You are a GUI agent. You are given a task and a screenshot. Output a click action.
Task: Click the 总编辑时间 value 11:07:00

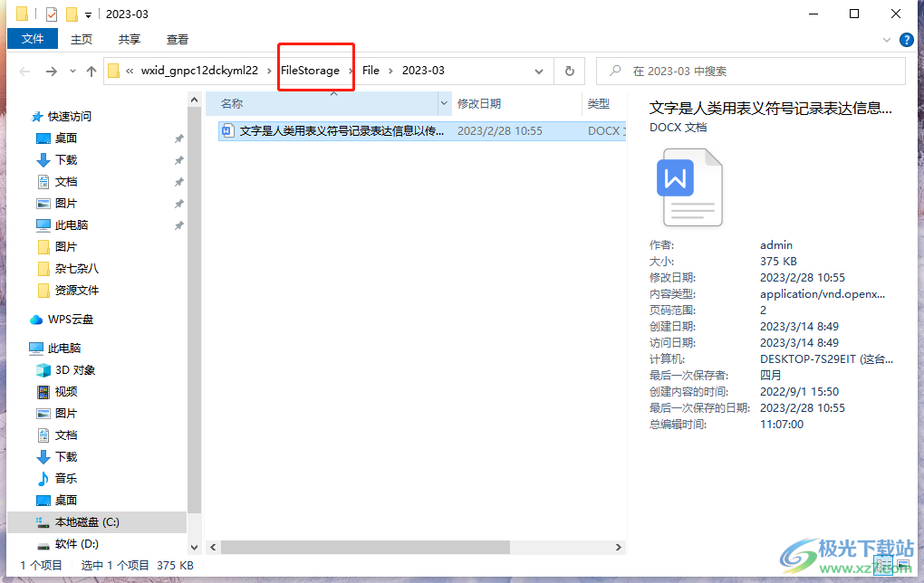[782, 424]
